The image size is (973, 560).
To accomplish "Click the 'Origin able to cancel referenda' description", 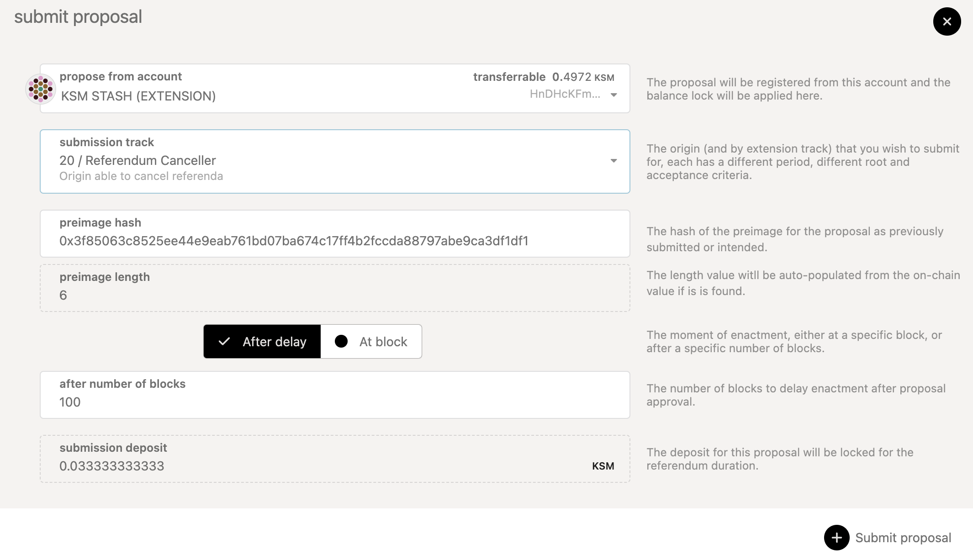I will [x=141, y=176].
